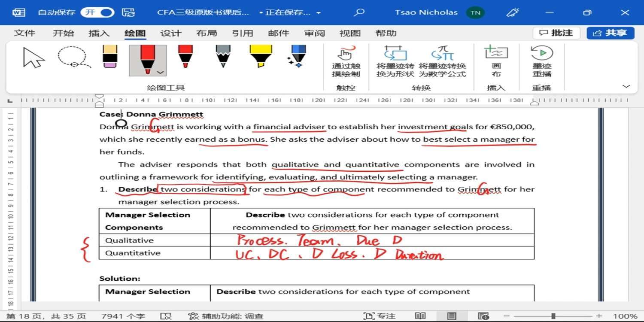Click the first-line indent marker on ruler
The width and height of the screenshot is (644, 322).
click(99, 97)
